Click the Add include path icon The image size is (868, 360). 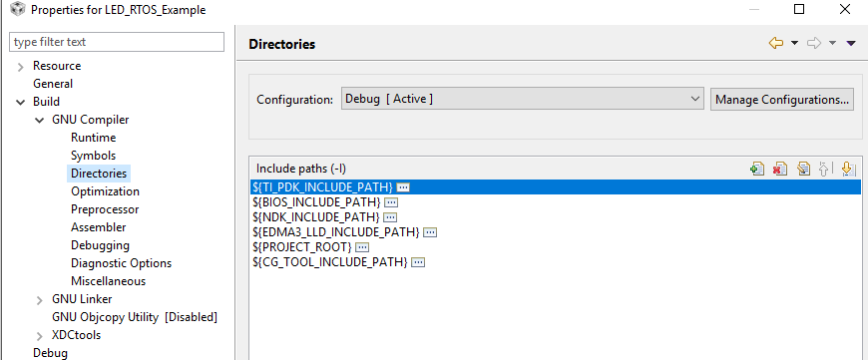point(756,169)
